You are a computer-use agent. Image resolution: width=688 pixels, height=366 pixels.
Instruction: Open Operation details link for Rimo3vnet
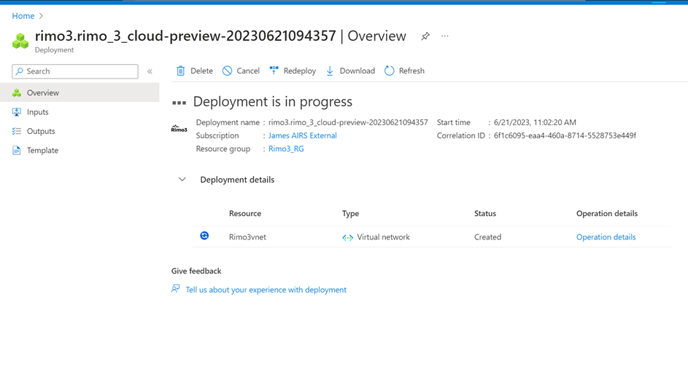[606, 237]
